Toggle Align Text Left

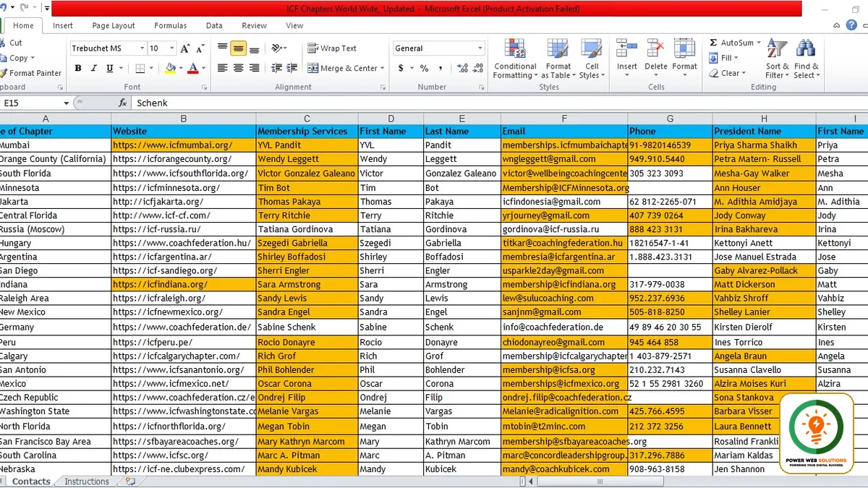click(222, 69)
